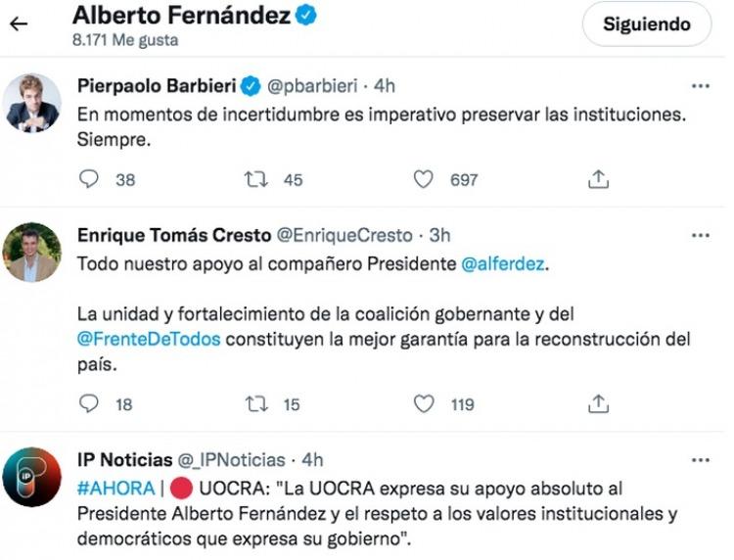Viewport: 734px width, 560px height.
Task: Open more options on Enrique Cresto's tweet
Action: pyautogui.click(x=700, y=236)
